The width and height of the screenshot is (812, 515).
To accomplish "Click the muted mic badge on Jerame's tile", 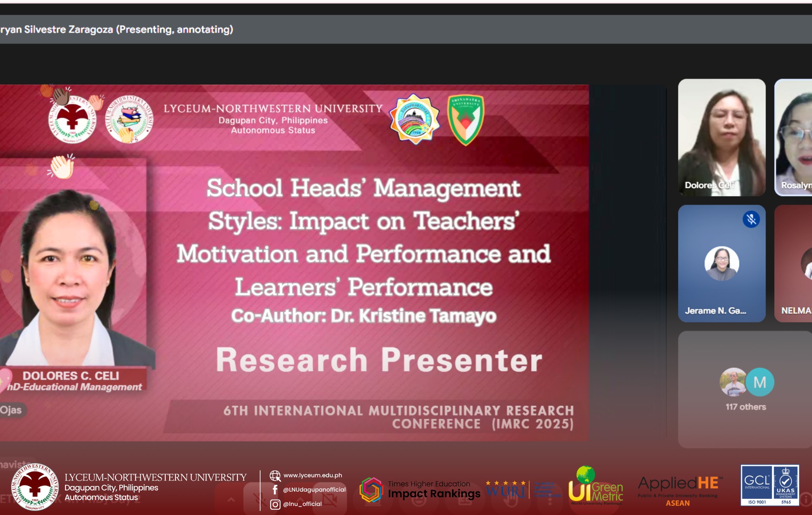I will 751,219.
